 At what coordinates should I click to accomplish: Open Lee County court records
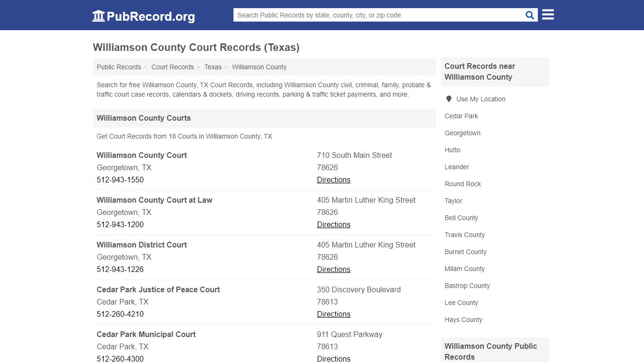(462, 303)
